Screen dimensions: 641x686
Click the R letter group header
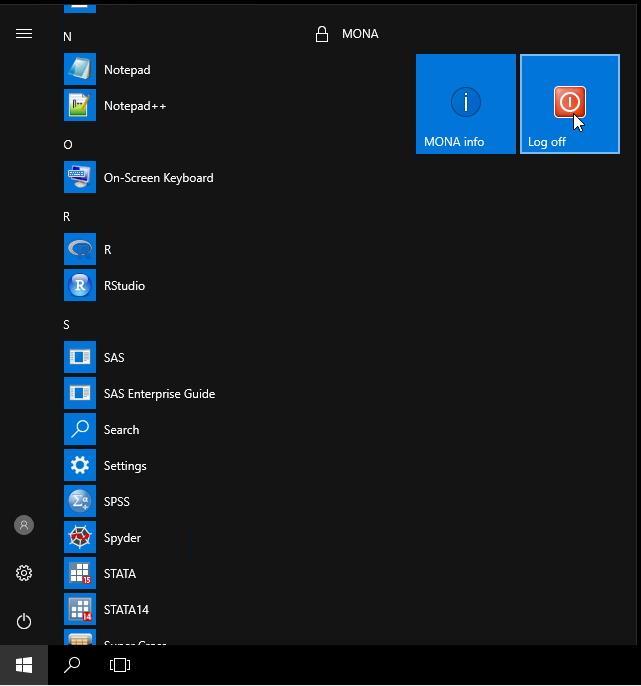(x=67, y=217)
